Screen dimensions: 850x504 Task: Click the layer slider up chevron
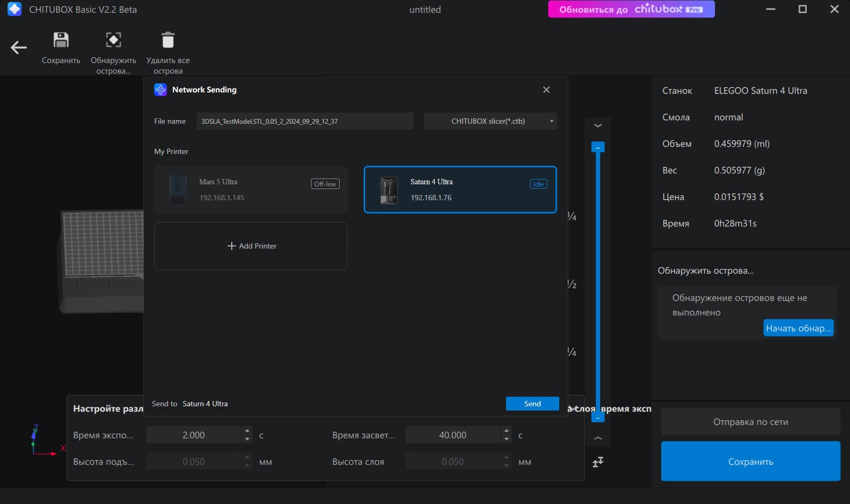pyautogui.click(x=598, y=439)
